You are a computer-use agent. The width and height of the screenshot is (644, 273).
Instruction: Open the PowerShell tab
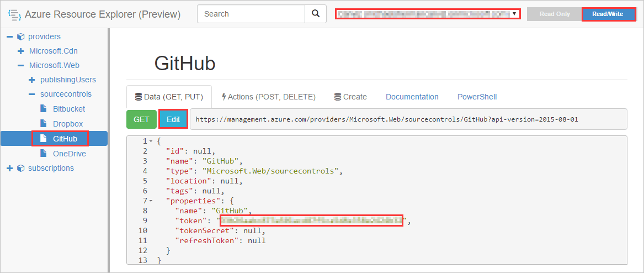coord(477,97)
